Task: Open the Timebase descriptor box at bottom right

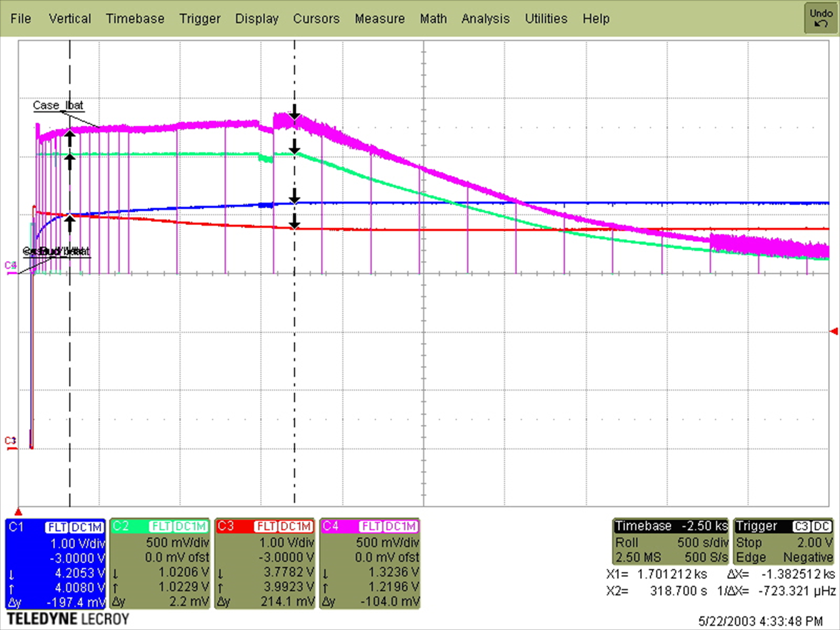Action: (671, 542)
